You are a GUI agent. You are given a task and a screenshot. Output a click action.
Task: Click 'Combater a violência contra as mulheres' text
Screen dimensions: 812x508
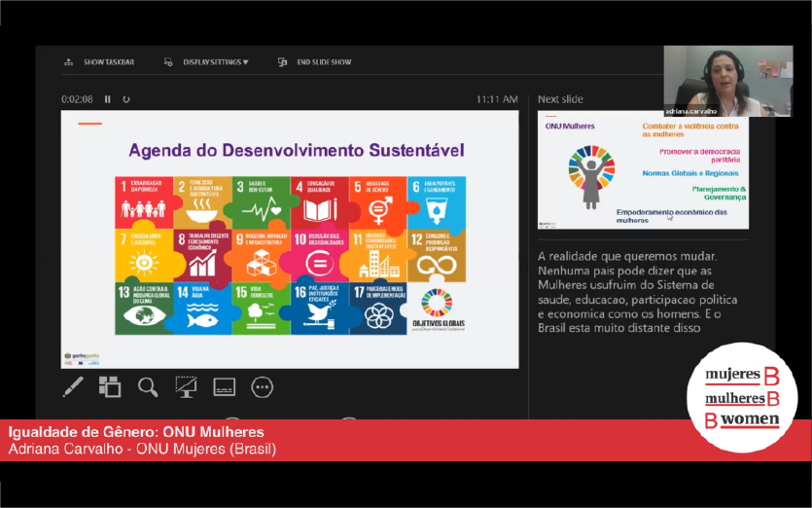[x=690, y=130]
